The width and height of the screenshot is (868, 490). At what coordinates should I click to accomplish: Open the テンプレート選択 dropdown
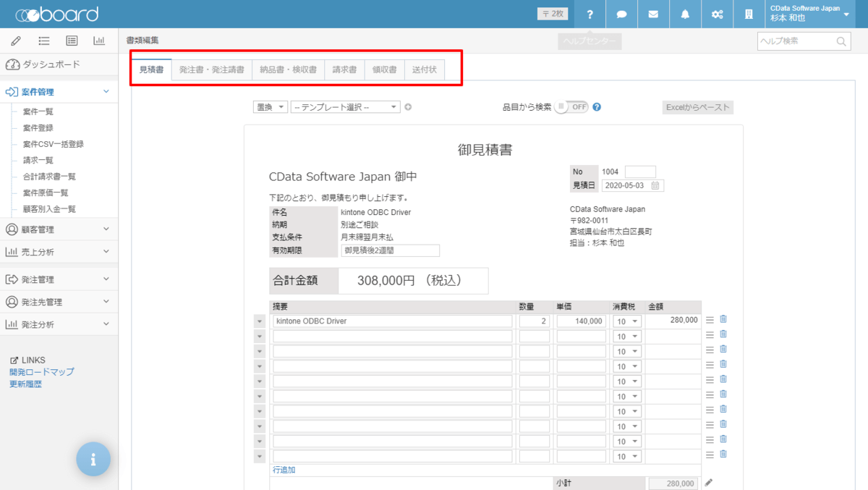[345, 107]
